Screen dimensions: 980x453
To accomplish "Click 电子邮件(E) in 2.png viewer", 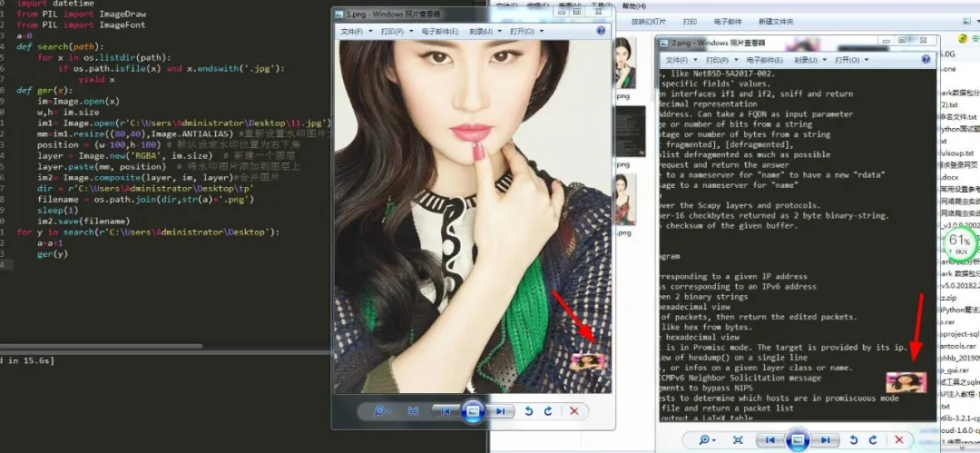I will tap(765, 60).
